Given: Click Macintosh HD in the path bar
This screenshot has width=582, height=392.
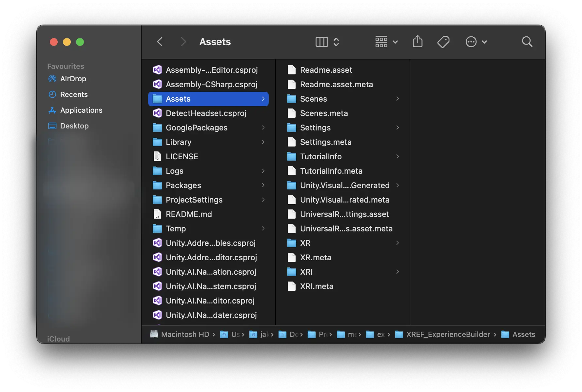Looking at the screenshot, I should 185,334.
